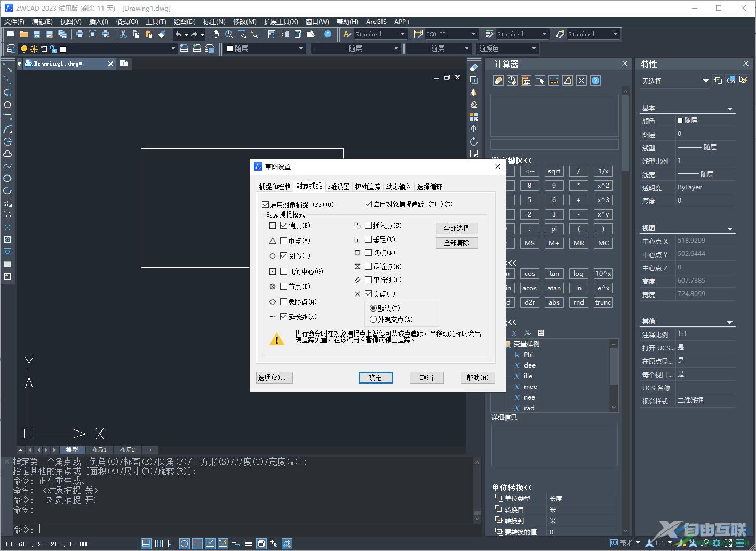
Task: Toggle Ortho mode in status bar
Action: point(172,544)
